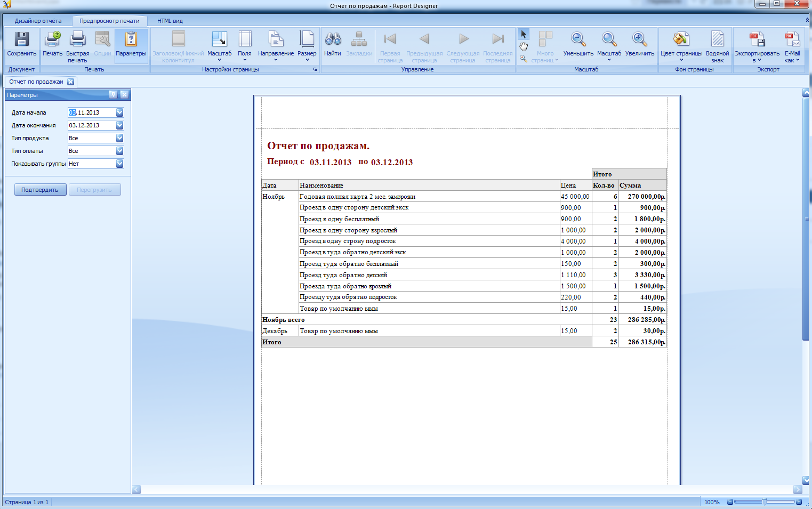Select the hand pan tool

click(524, 47)
